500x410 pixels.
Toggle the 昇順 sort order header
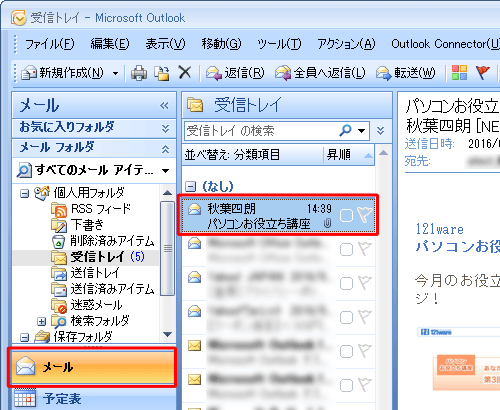click(x=349, y=155)
